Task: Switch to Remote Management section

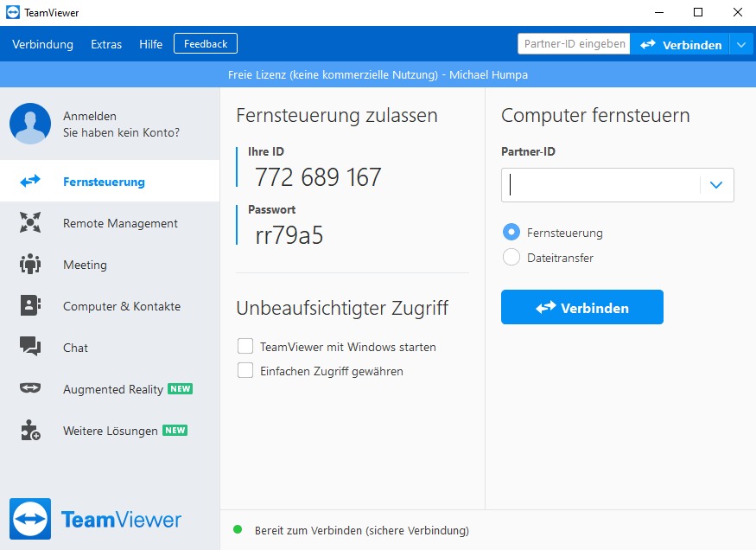Action: (110, 223)
